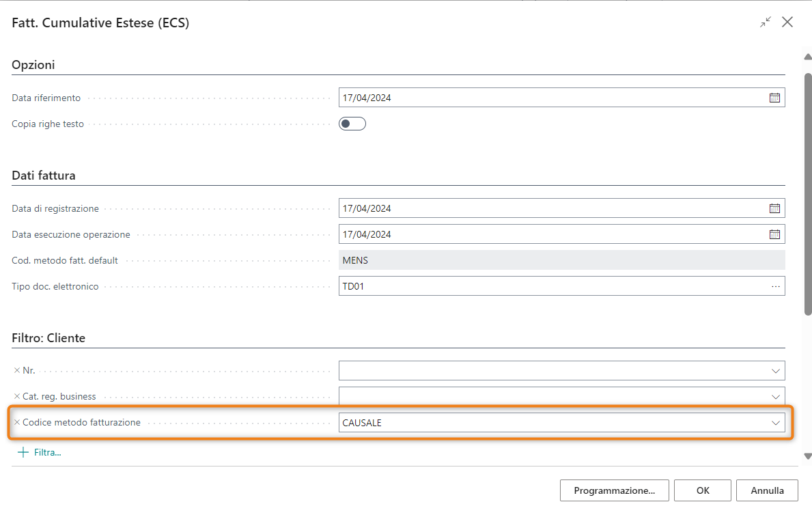Confirm with the OK button
This screenshot has width=812, height=515.
point(703,490)
